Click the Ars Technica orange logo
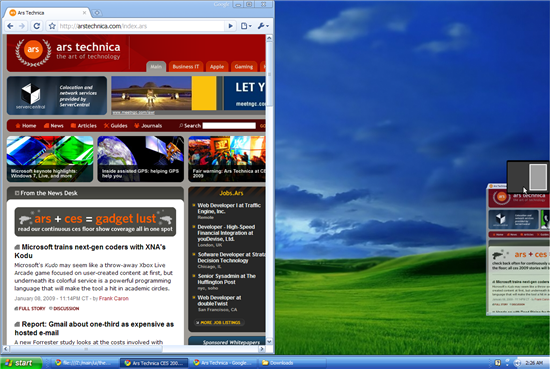 [33, 50]
